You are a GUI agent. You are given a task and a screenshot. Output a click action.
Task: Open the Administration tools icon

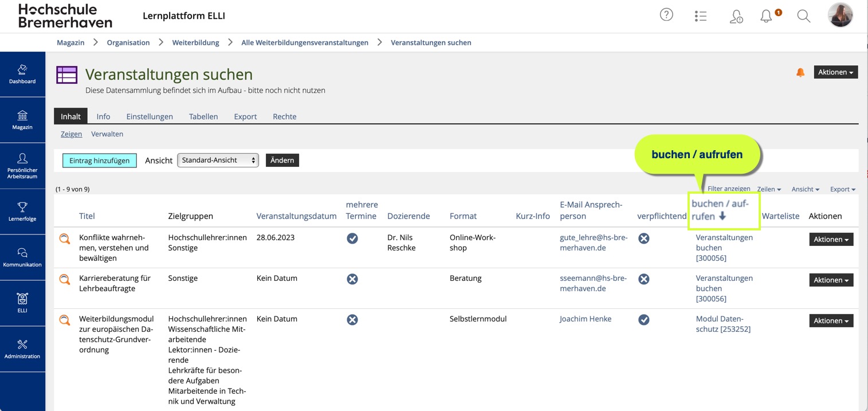point(22,349)
